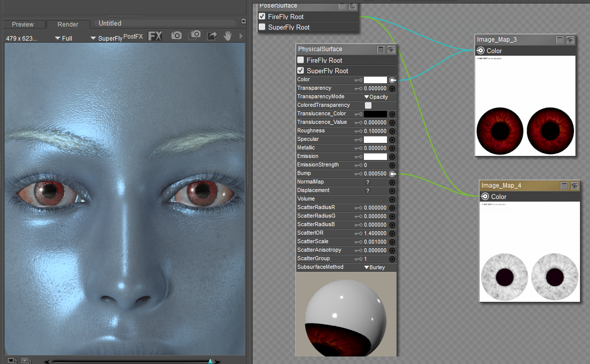
Task: Toggle PhysicalSurface preview eye icon
Action: [391, 49]
